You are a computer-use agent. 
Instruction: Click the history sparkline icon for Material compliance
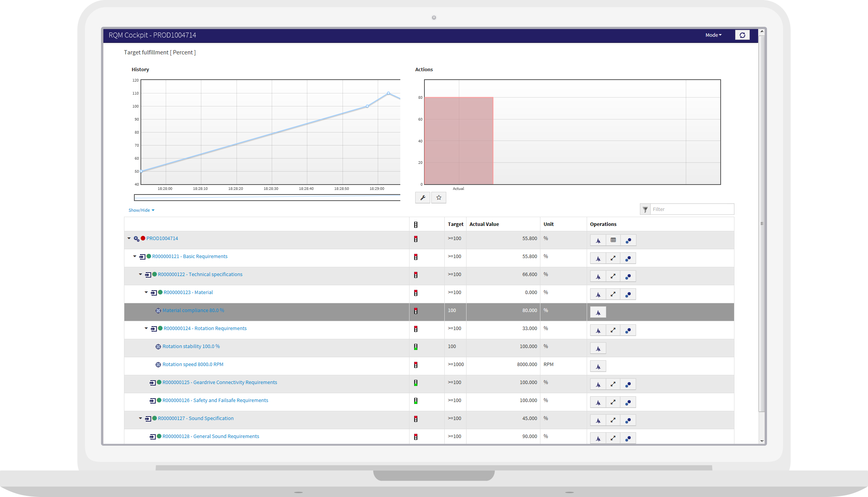pos(598,312)
